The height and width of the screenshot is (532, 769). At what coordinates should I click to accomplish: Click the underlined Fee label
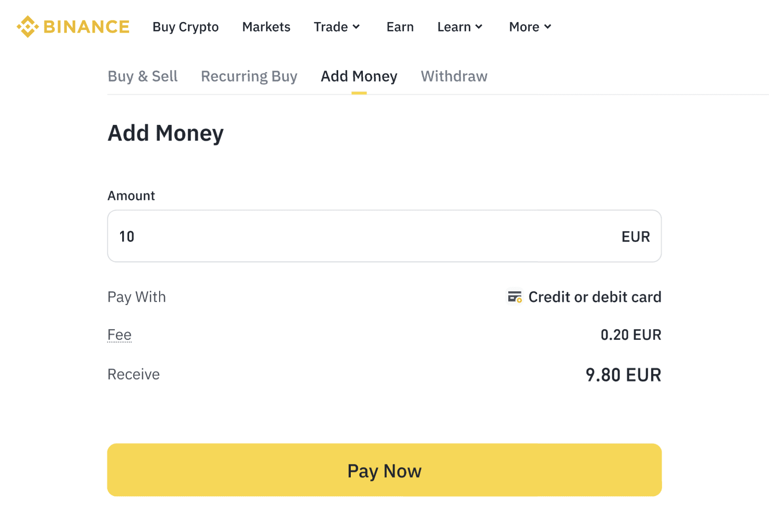pos(120,335)
